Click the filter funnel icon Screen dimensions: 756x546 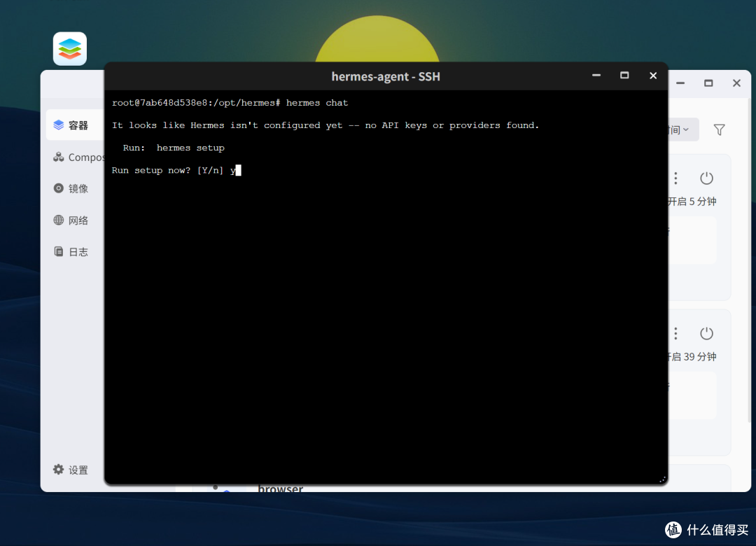click(x=720, y=129)
